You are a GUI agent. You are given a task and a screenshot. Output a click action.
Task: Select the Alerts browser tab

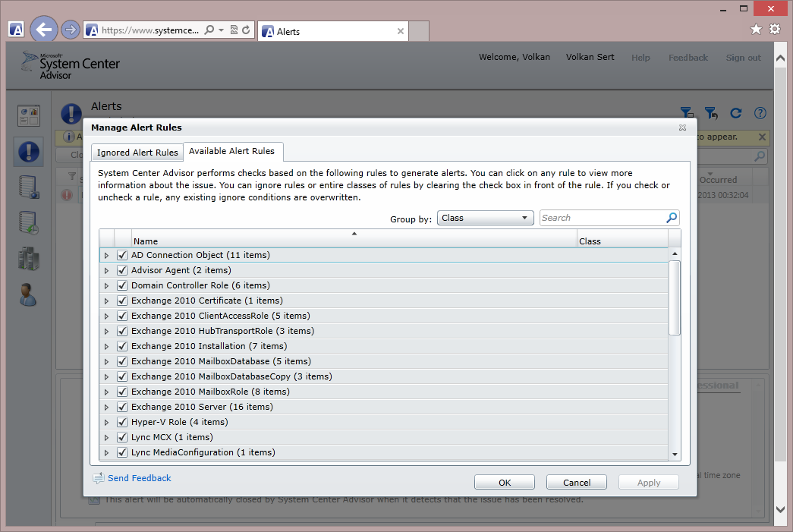(333, 31)
